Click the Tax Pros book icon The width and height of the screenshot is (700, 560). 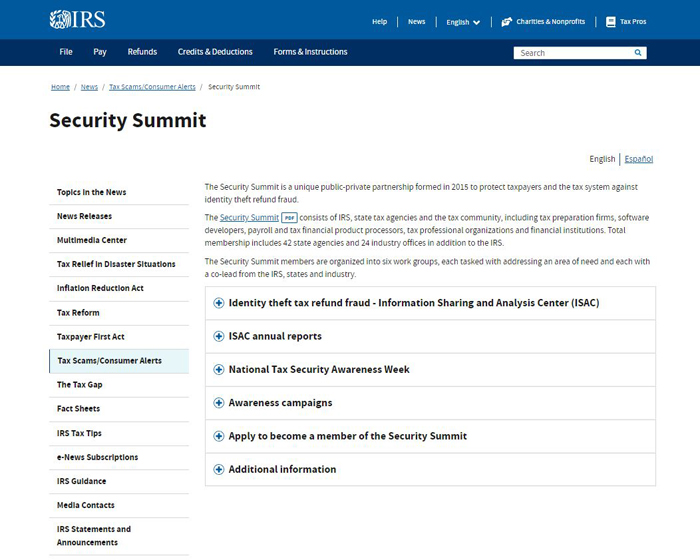[x=611, y=22]
